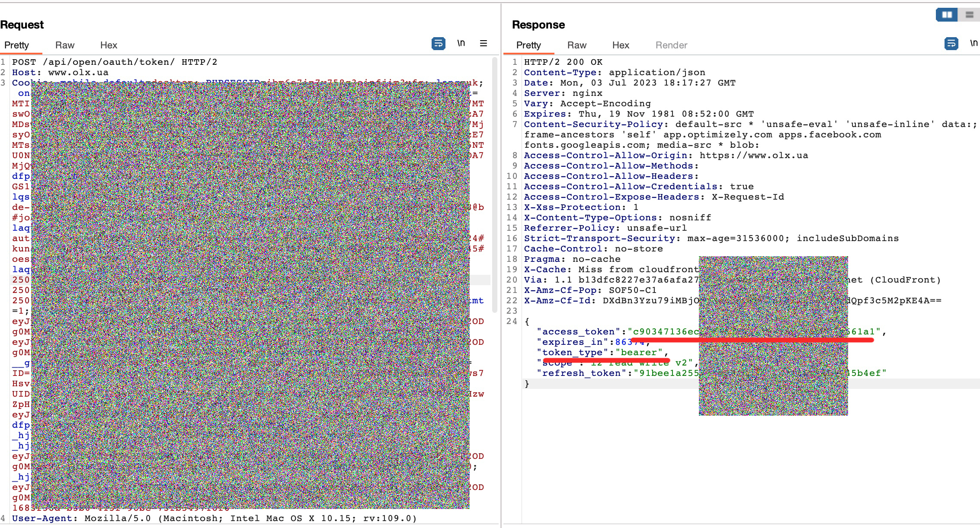Toggle word wrap in Response panel
Screen dimensions: 980x528
(951, 44)
